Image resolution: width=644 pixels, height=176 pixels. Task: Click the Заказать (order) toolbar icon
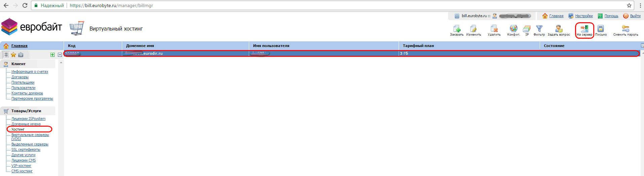(456, 30)
